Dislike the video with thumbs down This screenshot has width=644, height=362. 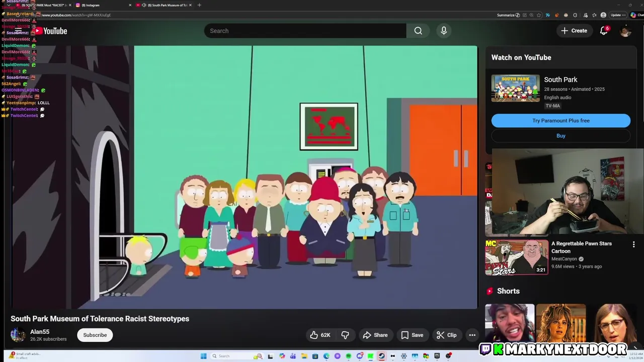pos(345,335)
